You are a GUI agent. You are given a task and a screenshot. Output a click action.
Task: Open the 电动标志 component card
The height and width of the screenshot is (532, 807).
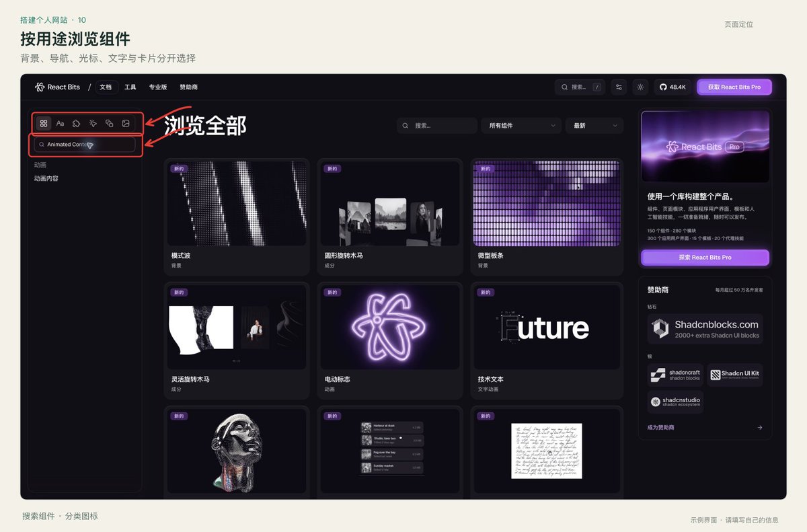[x=390, y=340]
